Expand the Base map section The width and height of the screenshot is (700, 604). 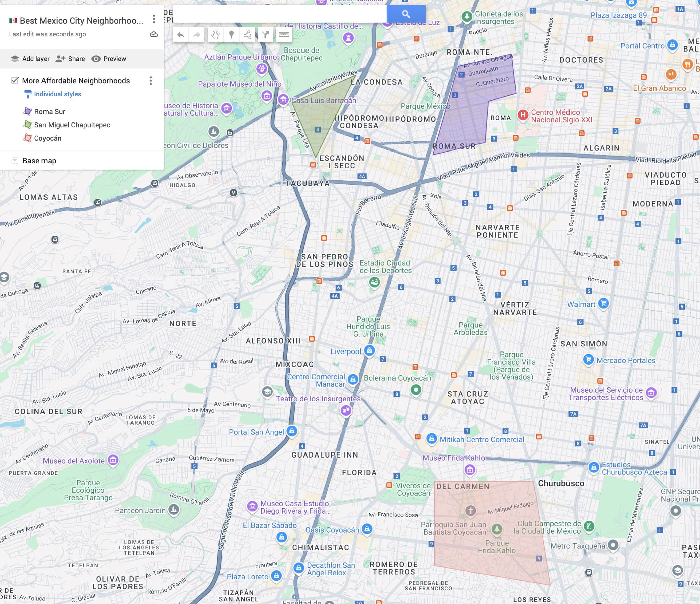pos(15,161)
